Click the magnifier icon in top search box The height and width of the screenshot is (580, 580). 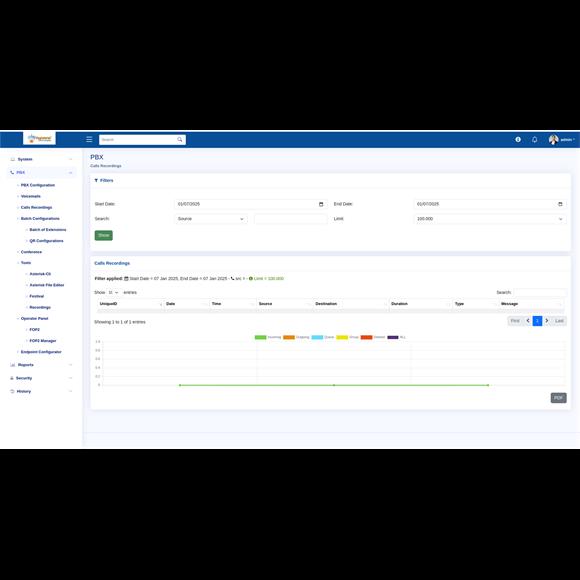[x=179, y=139]
